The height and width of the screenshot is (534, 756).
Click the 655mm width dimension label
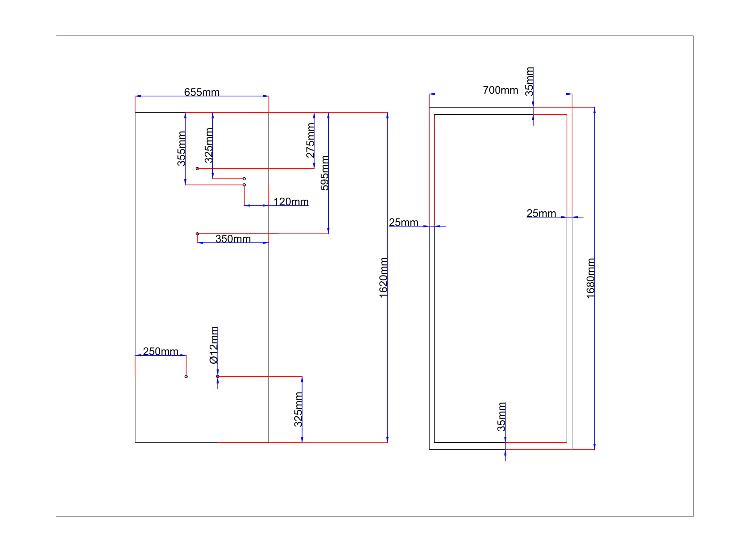[201, 92]
